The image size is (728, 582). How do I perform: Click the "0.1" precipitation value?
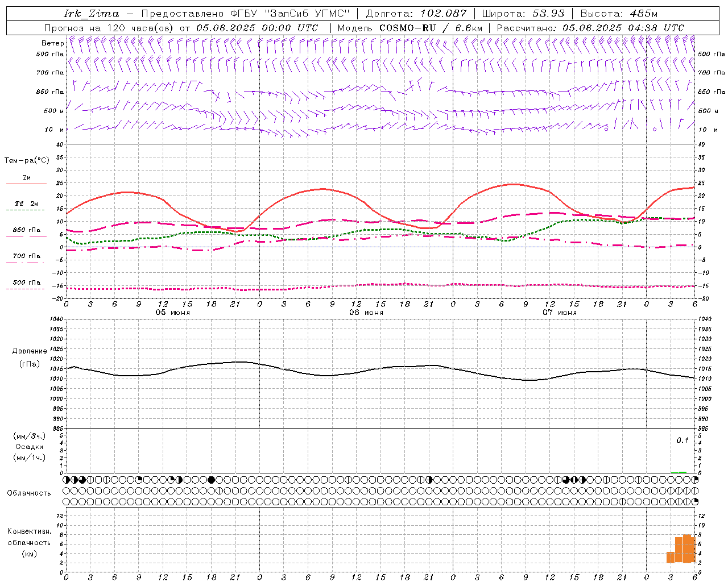[682, 440]
